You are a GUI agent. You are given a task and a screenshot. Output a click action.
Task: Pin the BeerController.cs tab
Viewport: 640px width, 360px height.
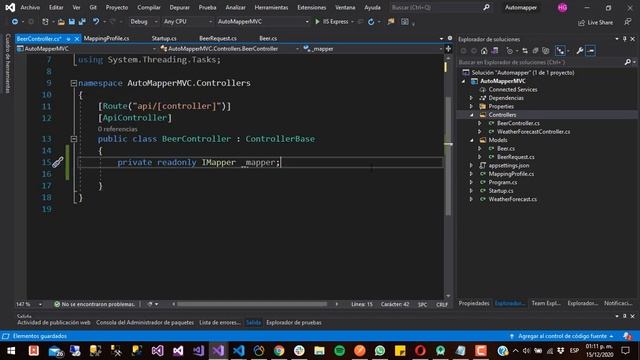tap(69, 39)
